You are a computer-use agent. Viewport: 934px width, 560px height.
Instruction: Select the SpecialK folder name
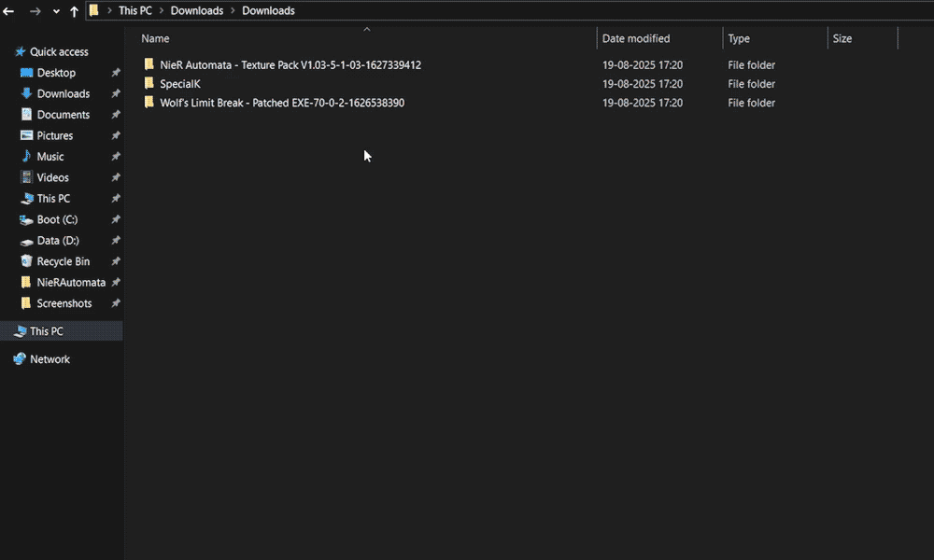click(180, 84)
